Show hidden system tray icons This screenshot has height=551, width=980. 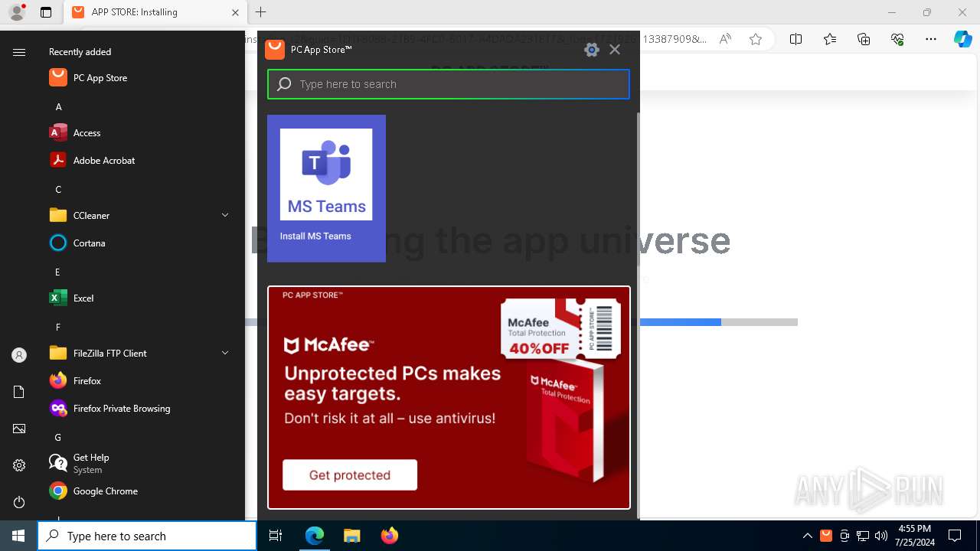tap(808, 536)
